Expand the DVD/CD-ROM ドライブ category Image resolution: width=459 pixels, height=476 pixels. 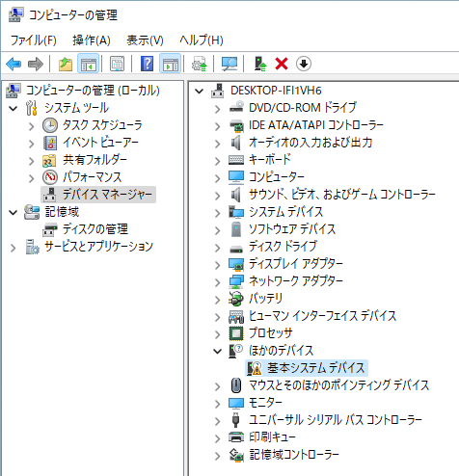point(218,109)
